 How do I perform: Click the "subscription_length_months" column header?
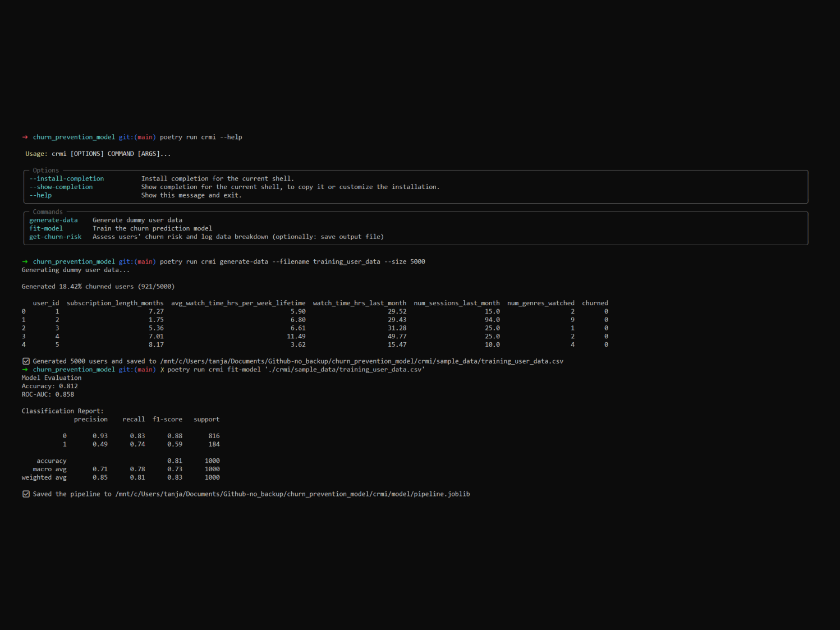click(x=115, y=303)
